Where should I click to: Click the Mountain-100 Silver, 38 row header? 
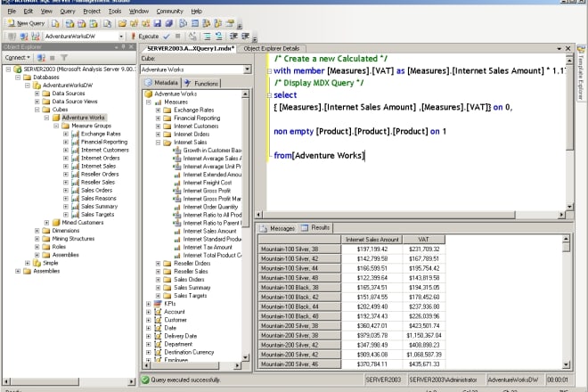point(299,249)
